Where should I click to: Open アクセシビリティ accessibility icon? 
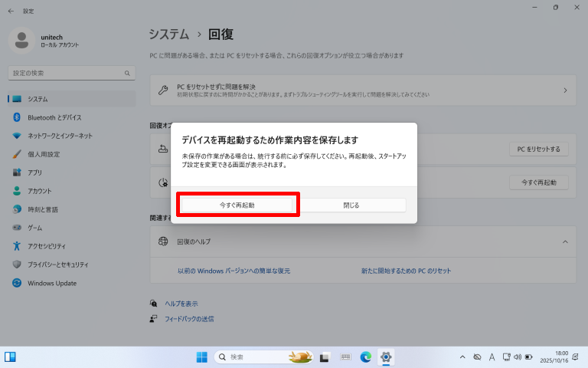pos(17,246)
